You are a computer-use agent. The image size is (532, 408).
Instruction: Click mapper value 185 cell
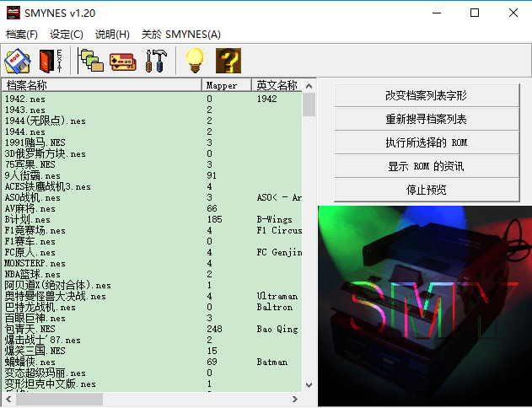click(x=214, y=219)
